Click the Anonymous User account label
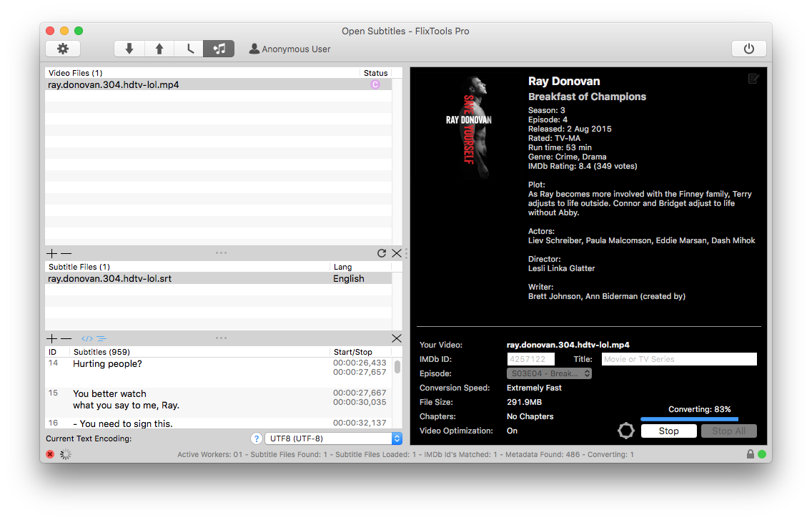 (x=290, y=49)
